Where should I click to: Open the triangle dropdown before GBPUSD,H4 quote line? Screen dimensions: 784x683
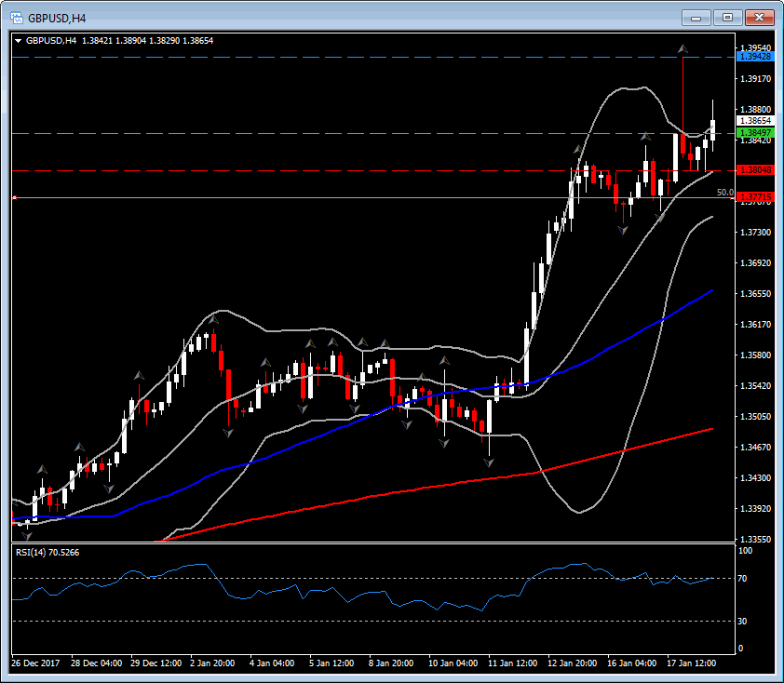point(18,41)
